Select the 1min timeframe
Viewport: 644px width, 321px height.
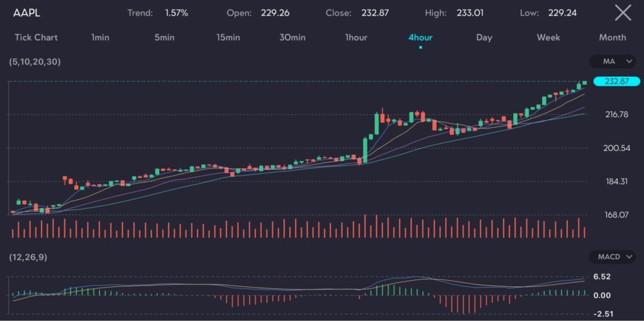(100, 38)
